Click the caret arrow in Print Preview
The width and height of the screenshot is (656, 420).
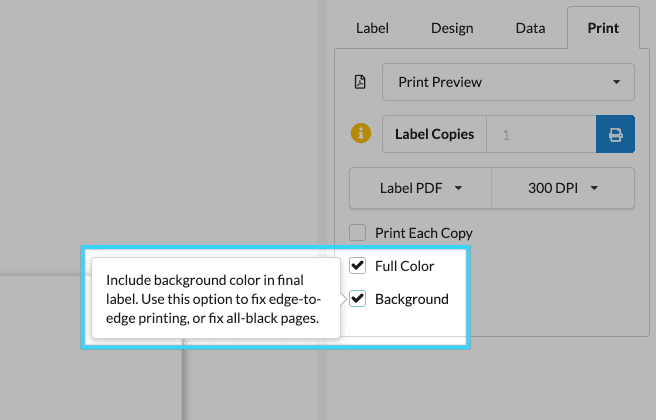616,82
